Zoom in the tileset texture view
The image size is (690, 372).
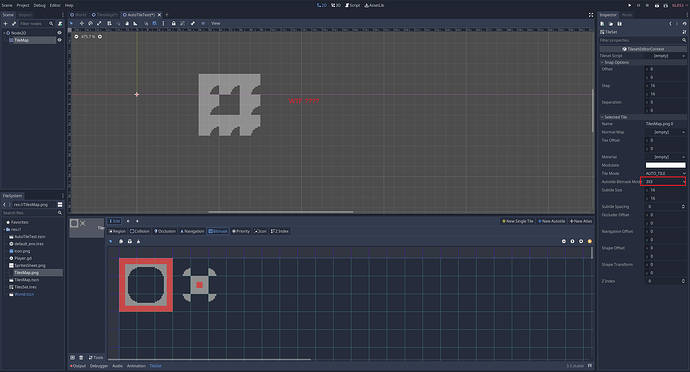point(581,241)
